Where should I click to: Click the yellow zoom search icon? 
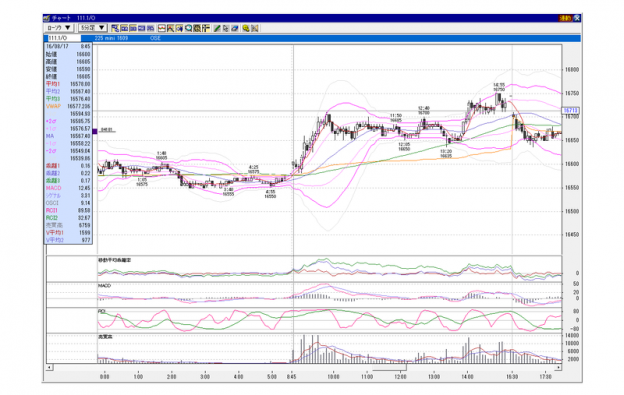tap(246, 28)
